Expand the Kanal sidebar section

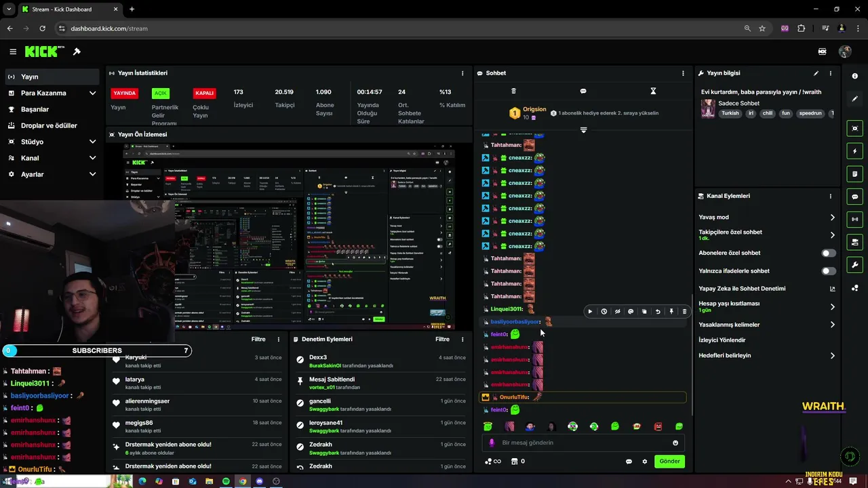click(52, 158)
